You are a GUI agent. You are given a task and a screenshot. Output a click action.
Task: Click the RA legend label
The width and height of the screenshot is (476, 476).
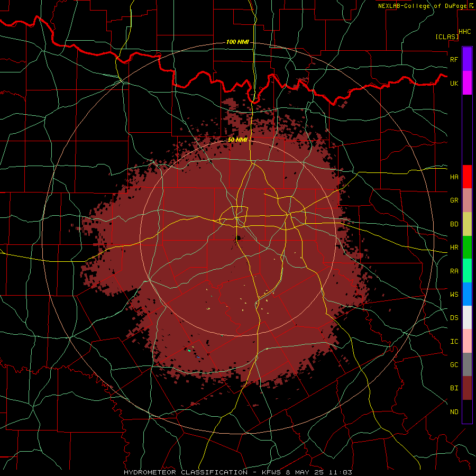coord(454,271)
